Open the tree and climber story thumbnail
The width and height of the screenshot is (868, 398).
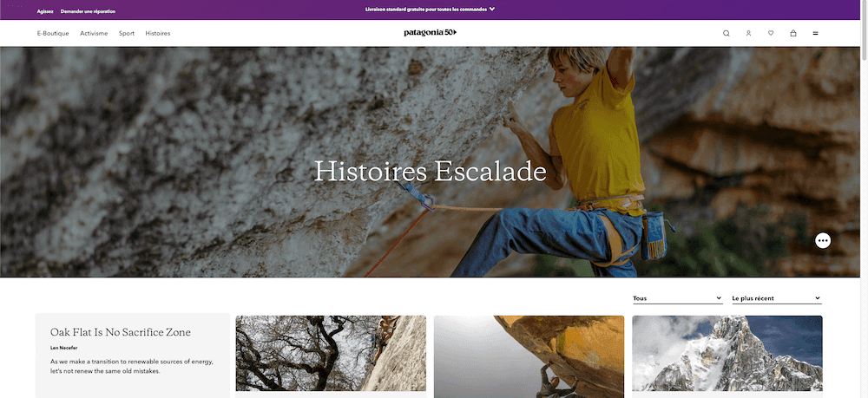[x=331, y=353]
